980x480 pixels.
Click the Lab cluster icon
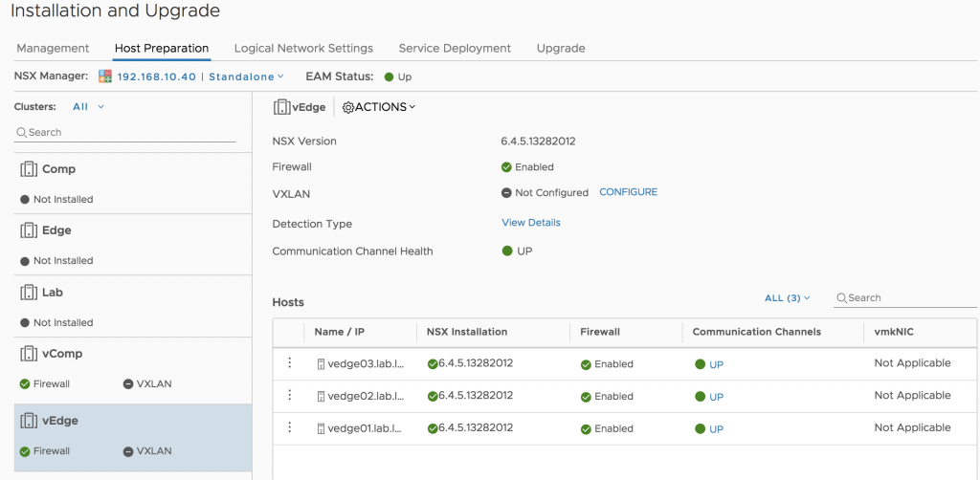tap(28, 293)
